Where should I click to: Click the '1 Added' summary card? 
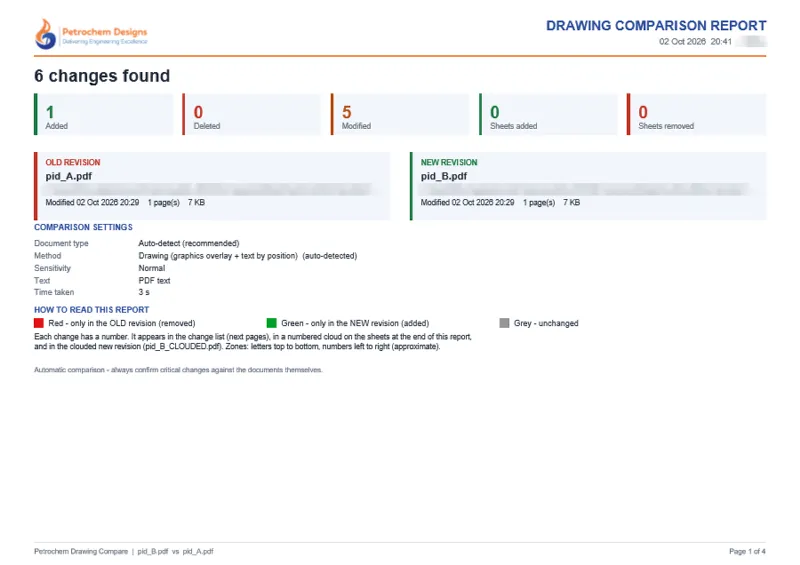pyautogui.click(x=104, y=114)
